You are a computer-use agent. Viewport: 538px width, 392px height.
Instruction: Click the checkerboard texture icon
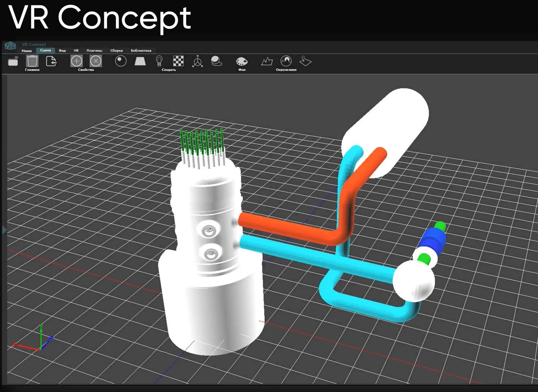(178, 61)
